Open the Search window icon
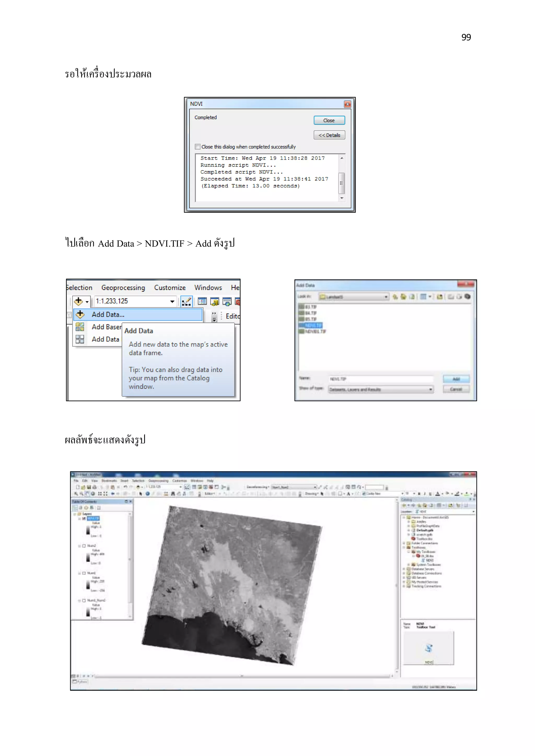535x756 pixels. click(x=227, y=301)
